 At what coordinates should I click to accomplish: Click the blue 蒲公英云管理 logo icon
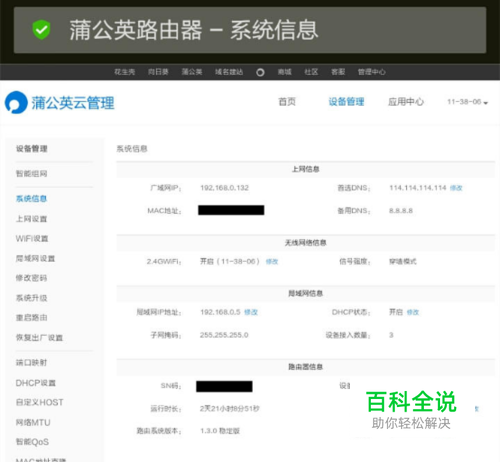point(16,102)
